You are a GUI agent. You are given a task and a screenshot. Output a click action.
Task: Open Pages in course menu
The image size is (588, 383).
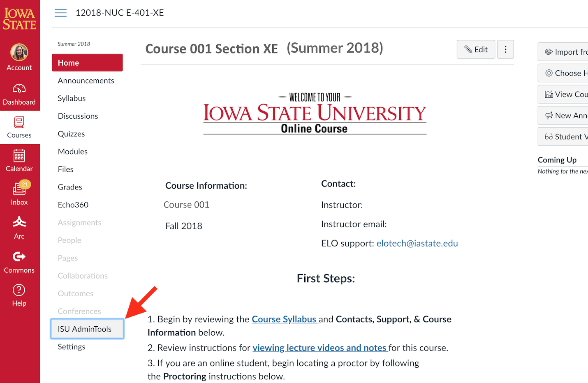tap(67, 258)
